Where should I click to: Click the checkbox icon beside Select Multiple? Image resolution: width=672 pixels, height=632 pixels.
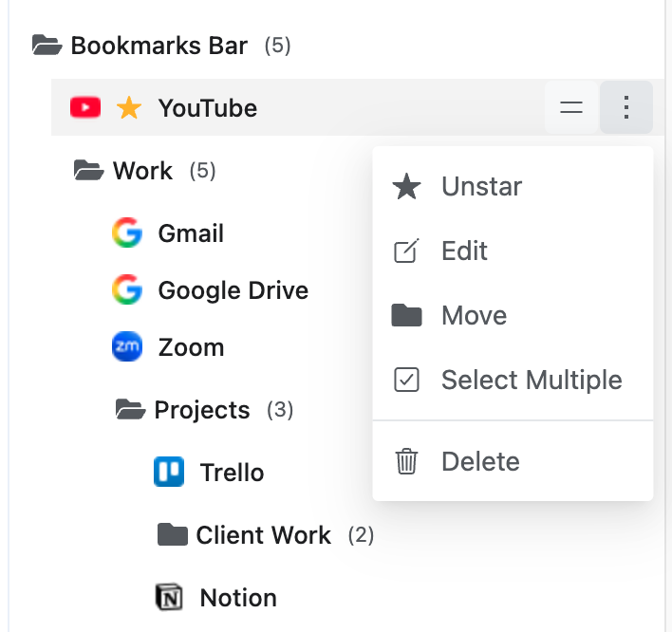click(406, 380)
